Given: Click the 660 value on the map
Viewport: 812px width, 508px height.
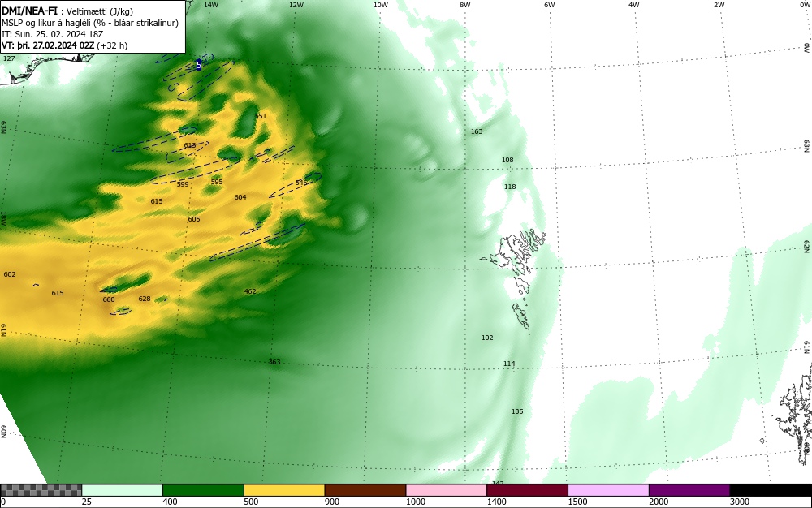Looking at the screenshot, I should pyautogui.click(x=109, y=299).
